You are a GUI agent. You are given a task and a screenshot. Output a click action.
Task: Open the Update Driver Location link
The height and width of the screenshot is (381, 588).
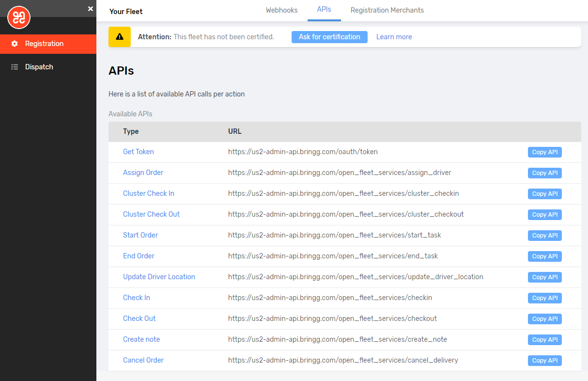point(159,277)
